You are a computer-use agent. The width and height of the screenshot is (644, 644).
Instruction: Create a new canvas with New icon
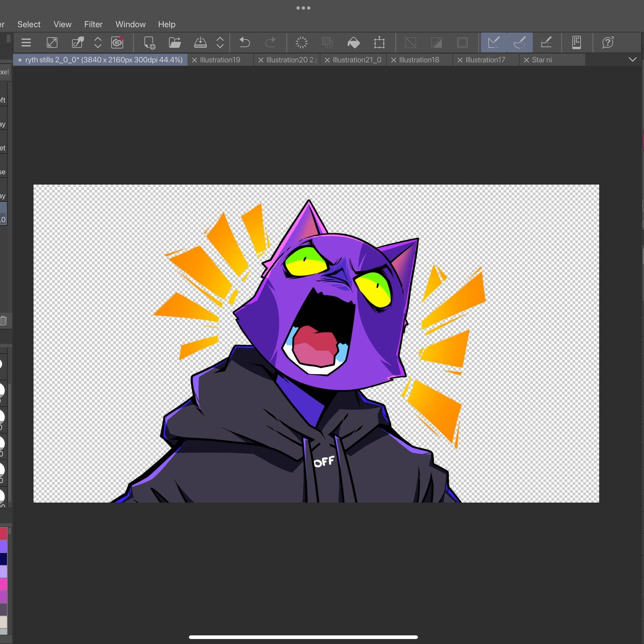(x=149, y=43)
